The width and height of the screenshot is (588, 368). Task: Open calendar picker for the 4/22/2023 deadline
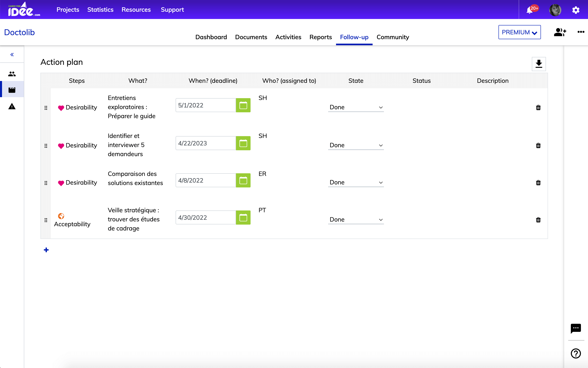click(x=243, y=143)
